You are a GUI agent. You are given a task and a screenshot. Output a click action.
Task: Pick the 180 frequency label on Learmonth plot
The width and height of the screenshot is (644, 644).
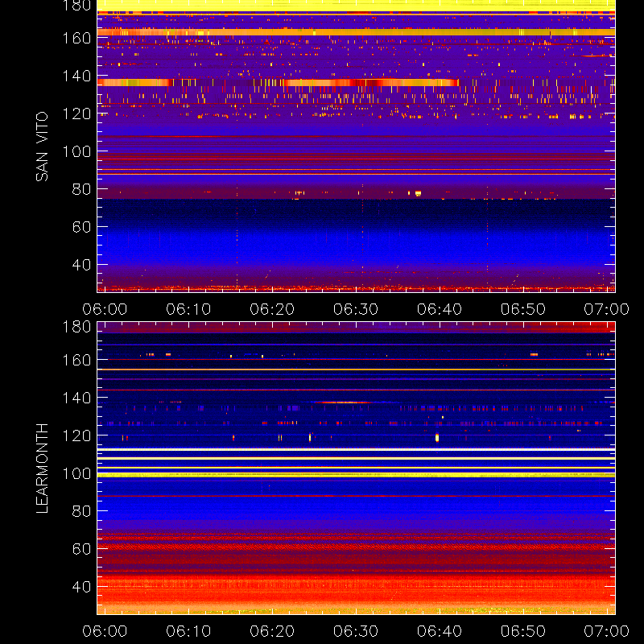[x=76, y=327]
